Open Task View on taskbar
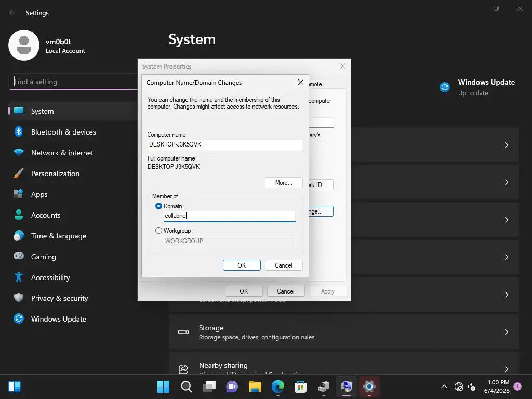The height and width of the screenshot is (399, 532). coord(209,387)
